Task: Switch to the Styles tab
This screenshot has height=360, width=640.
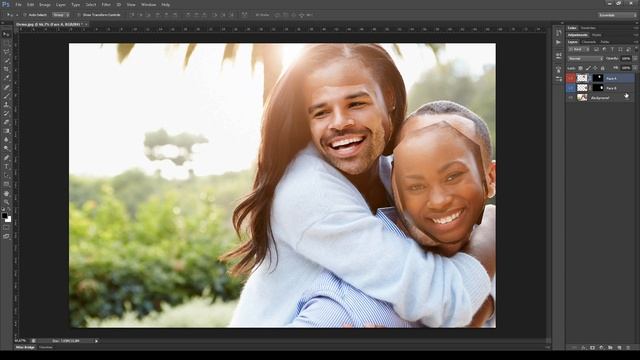Action: click(596, 35)
